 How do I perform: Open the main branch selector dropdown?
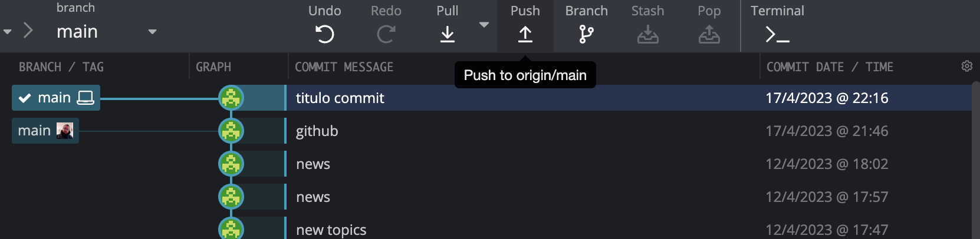pos(152,32)
